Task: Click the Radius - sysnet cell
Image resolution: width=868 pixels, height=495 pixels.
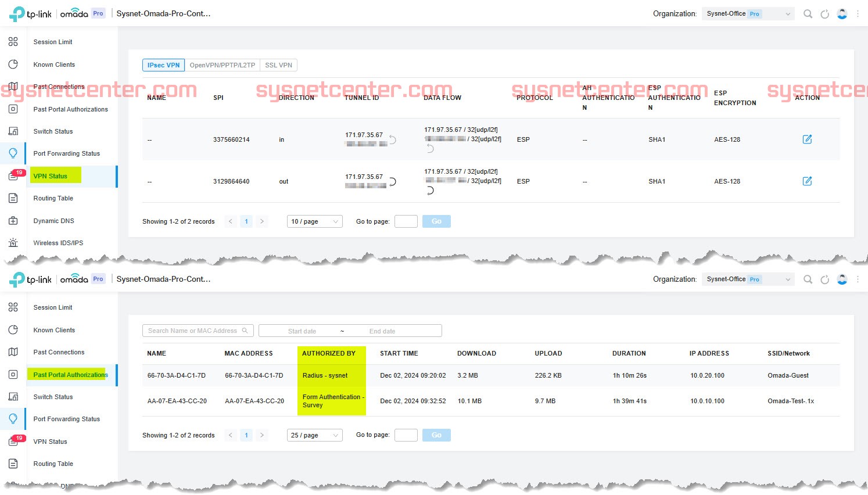Action: pyautogui.click(x=325, y=375)
